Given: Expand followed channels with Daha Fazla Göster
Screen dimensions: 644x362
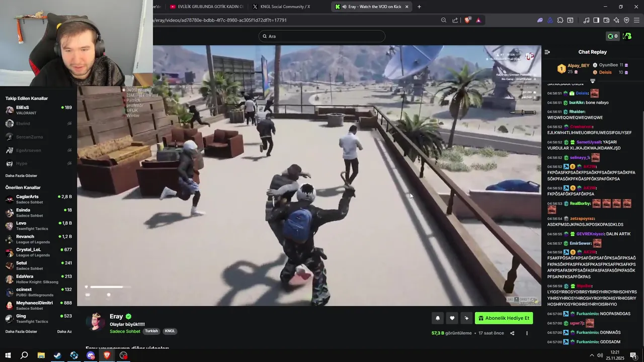Looking at the screenshot, I should (x=21, y=175).
